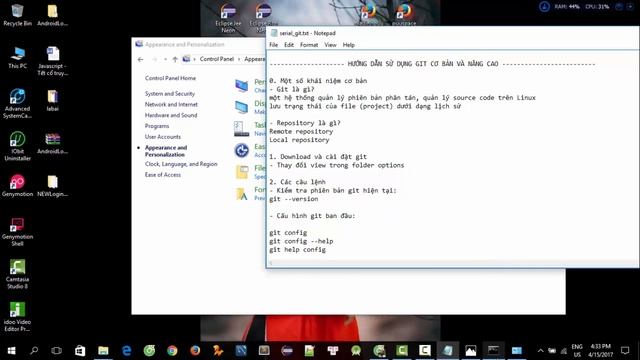Click '1. Download và cài đặt git' line
This screenshot has height=360, width=640.
[x=318, y=157]
